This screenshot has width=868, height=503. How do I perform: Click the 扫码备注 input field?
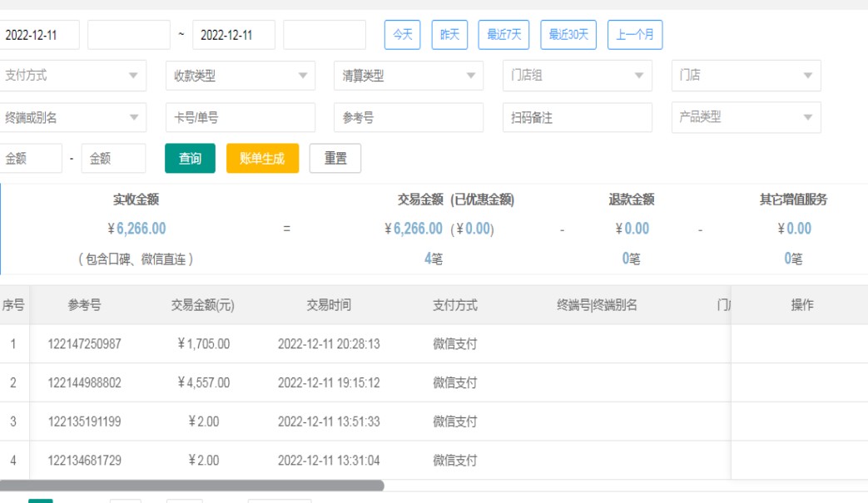tap(577, 118)
